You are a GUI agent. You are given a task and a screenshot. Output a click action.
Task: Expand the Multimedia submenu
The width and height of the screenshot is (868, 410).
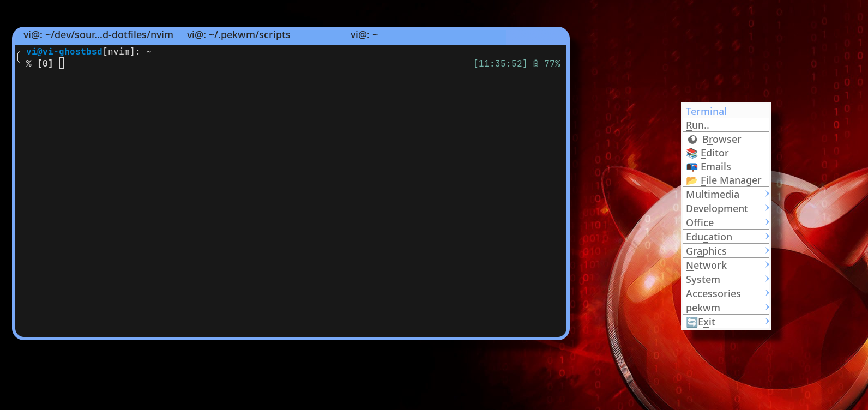tap(713, 195)
